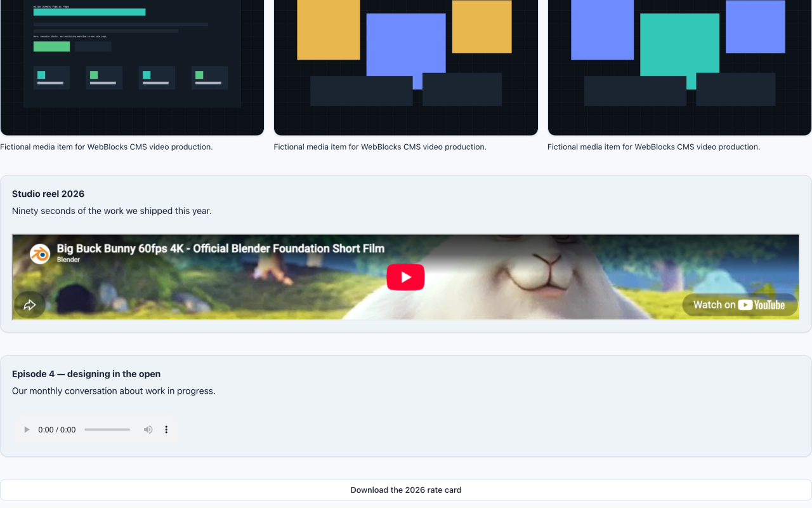Click the Blender channel name under the video title
Image resolution: width=812 pixels, height=508 pixels.
[69, 260]
